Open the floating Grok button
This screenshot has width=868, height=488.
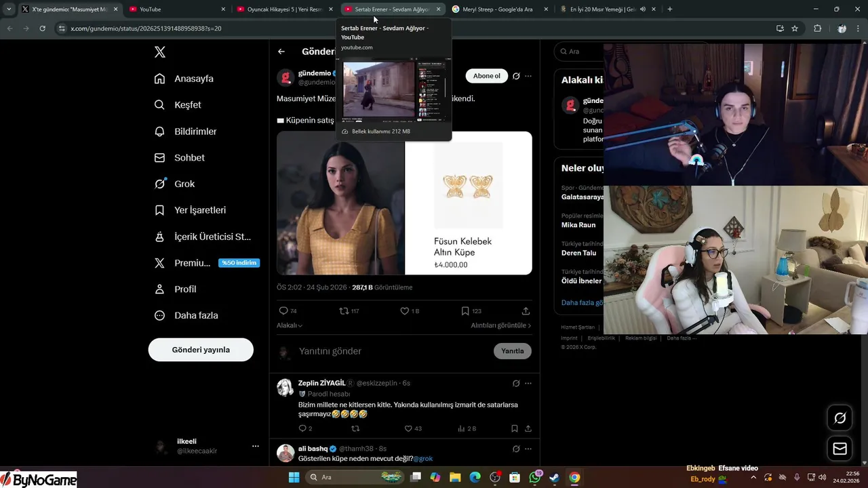coord(840,418)
